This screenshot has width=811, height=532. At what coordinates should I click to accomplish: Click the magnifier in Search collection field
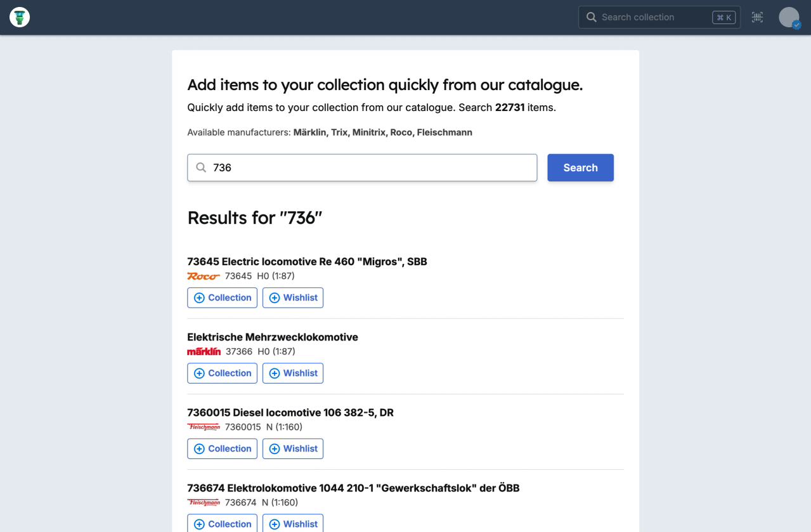(591, 17)
